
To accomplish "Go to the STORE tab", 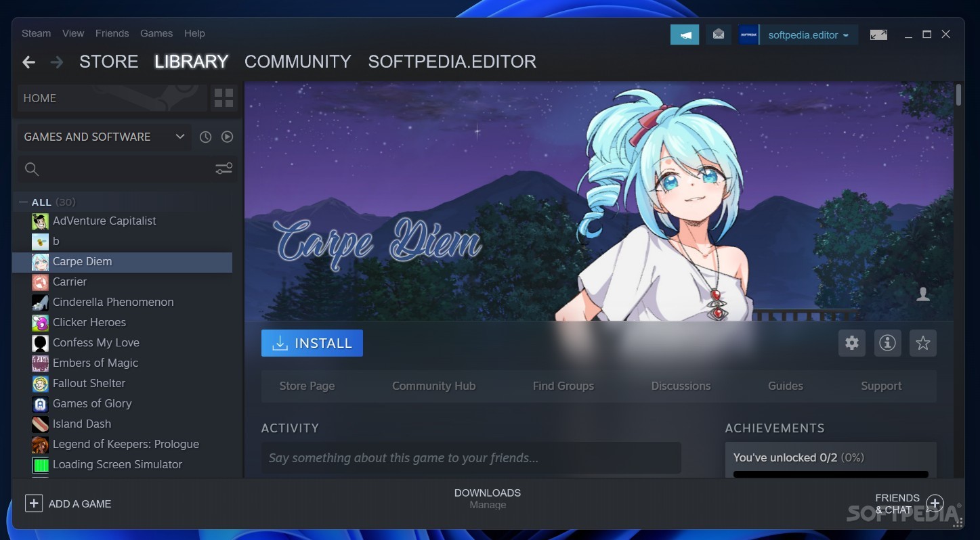I will 108,62.
